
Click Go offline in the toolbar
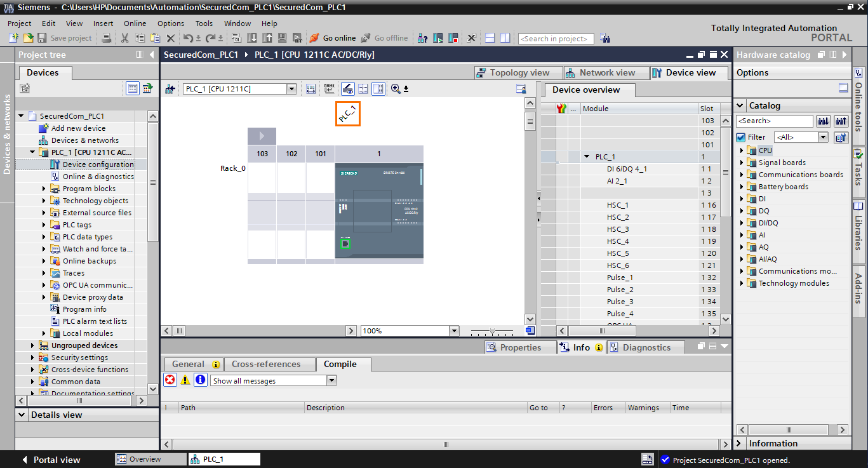pyautogui.click(x=384, y=37)
